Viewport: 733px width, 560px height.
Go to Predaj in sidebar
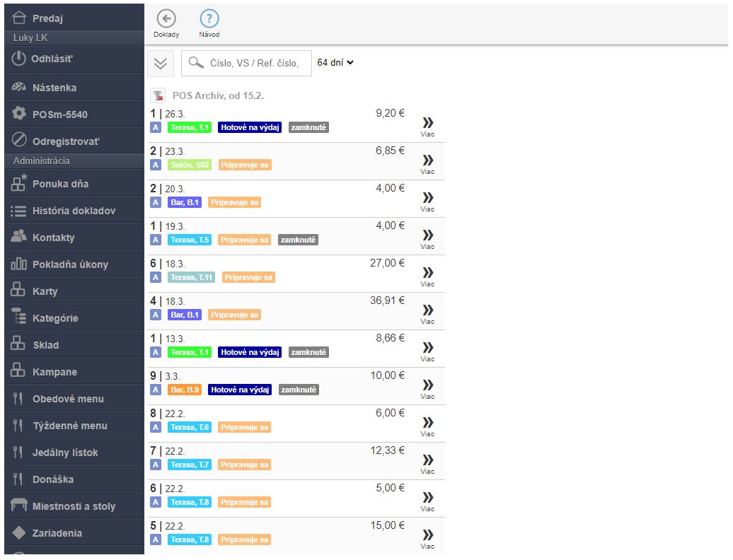(47, 18)
